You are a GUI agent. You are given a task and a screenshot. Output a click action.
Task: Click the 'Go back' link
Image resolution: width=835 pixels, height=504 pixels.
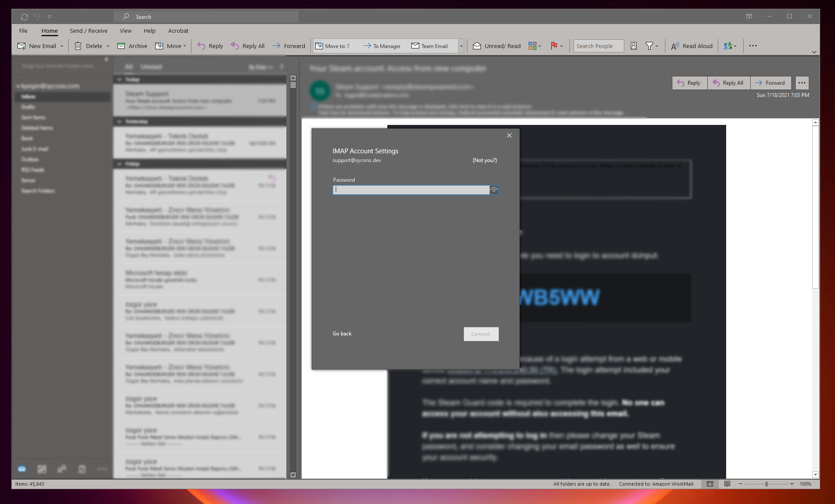[x=342, y=334]
